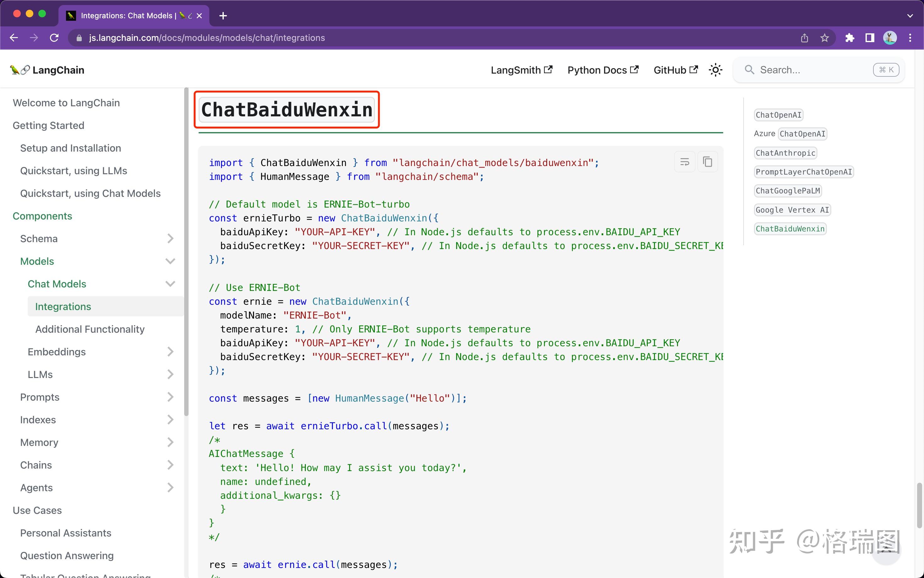Click the Search docs field

[819, 70]
